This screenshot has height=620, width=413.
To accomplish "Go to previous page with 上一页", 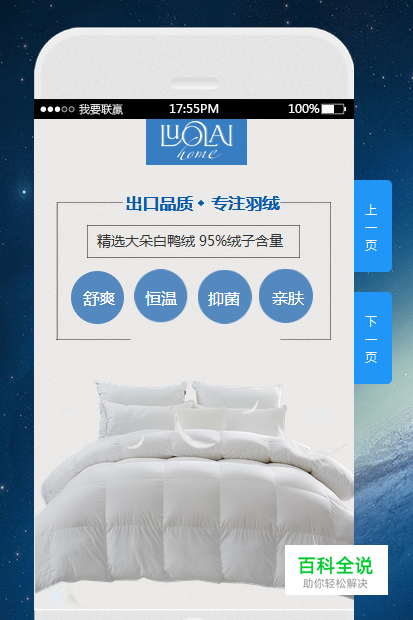I will [x=373, y=226].
